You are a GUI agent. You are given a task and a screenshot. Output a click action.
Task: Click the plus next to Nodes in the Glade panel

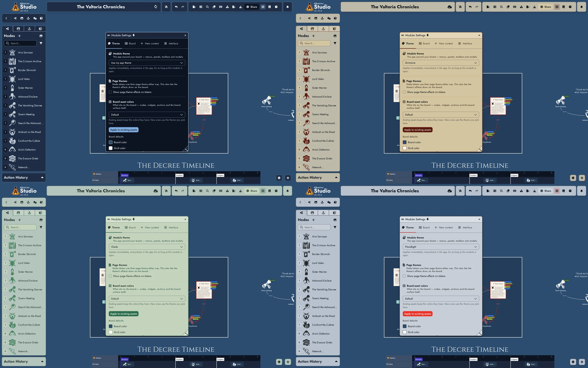click(20, 220)
